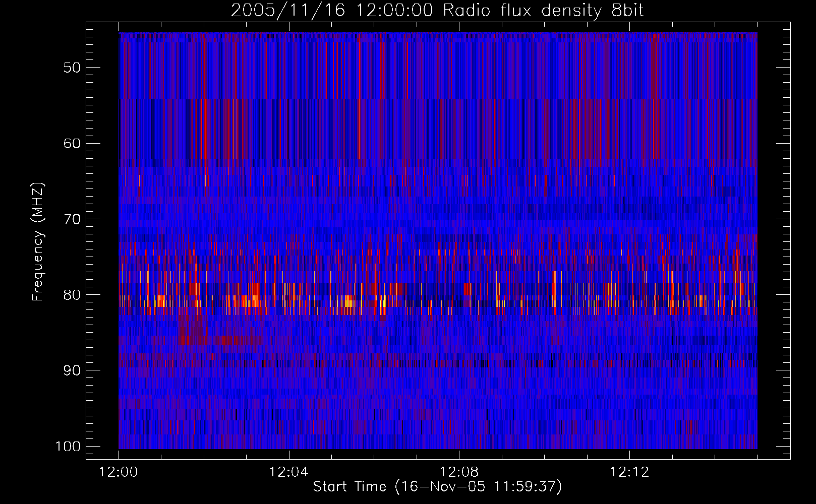Viewport: 816px width, 504px height.
Task: Click the "Frequency (MHZ)" axis label
Action: click(38, 241)
